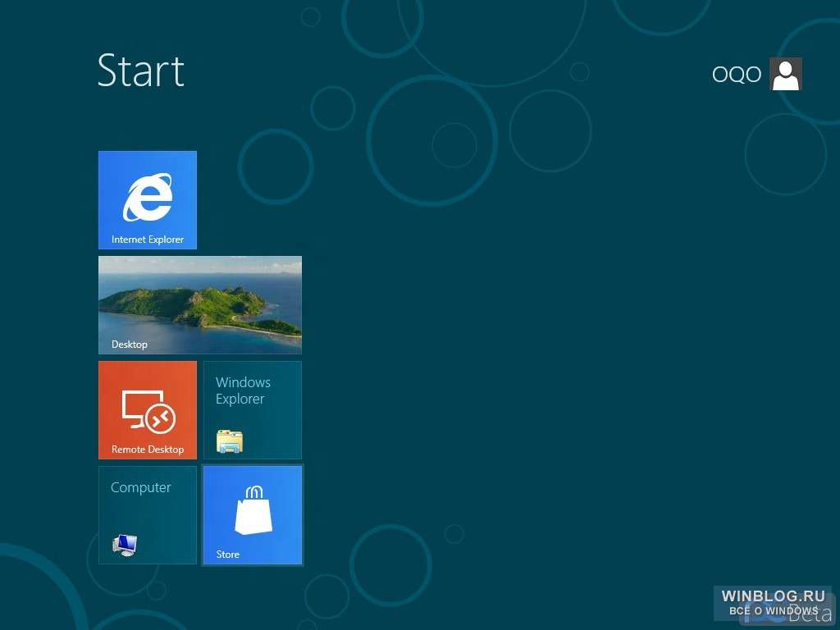This screenshot has width=840, height=630.
Task: Launch the Remote Desktop tile
Action: coord(148,410)
